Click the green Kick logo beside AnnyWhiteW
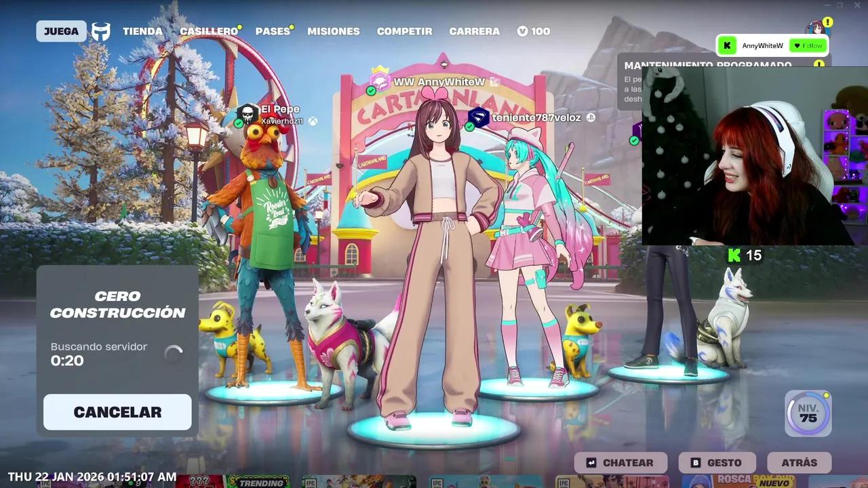The height and width of the screenshot is (488, 868). [728, 45]
